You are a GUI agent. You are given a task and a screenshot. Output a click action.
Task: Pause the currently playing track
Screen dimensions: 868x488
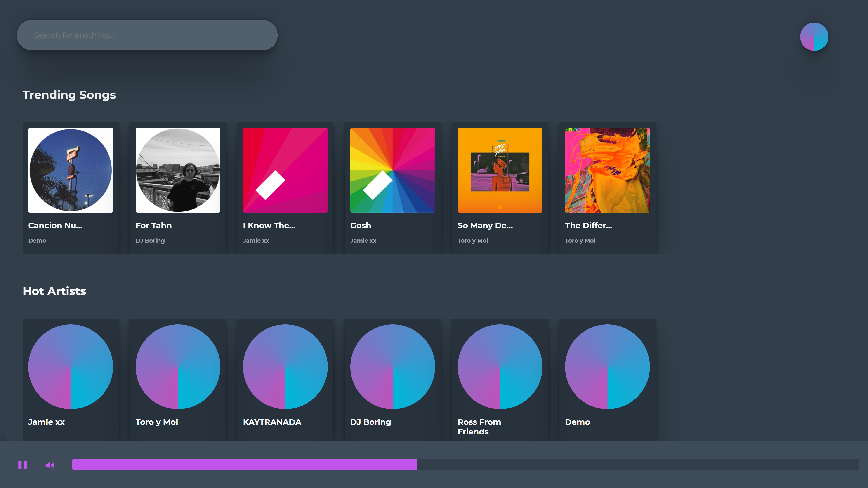pyautogui.click(x=23, y=465)
